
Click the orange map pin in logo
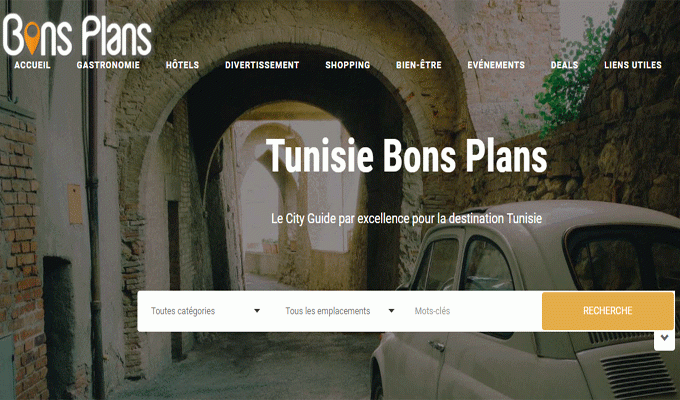pyautogui.click(x=32, y=38)
